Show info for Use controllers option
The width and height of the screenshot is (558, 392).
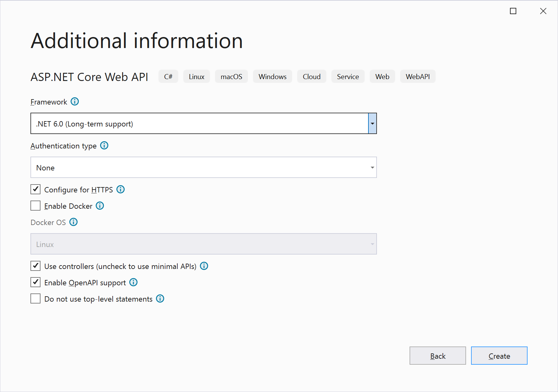pos(204,266)
